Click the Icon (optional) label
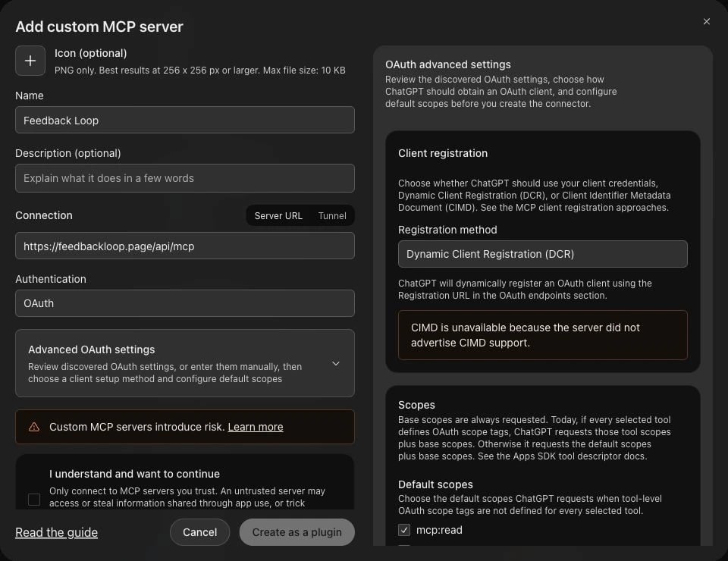The image size is (728, 561). (90, 53)
